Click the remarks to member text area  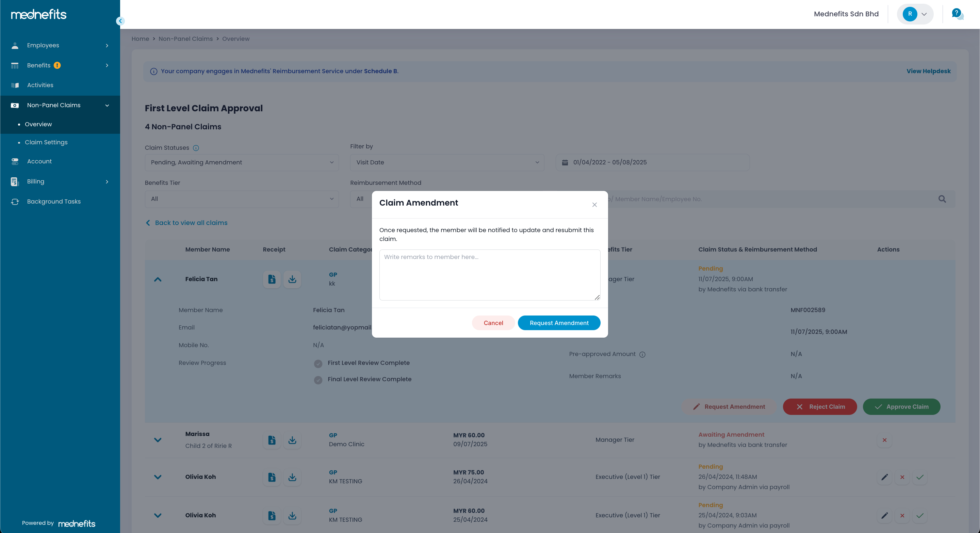[x=490, y=275]
